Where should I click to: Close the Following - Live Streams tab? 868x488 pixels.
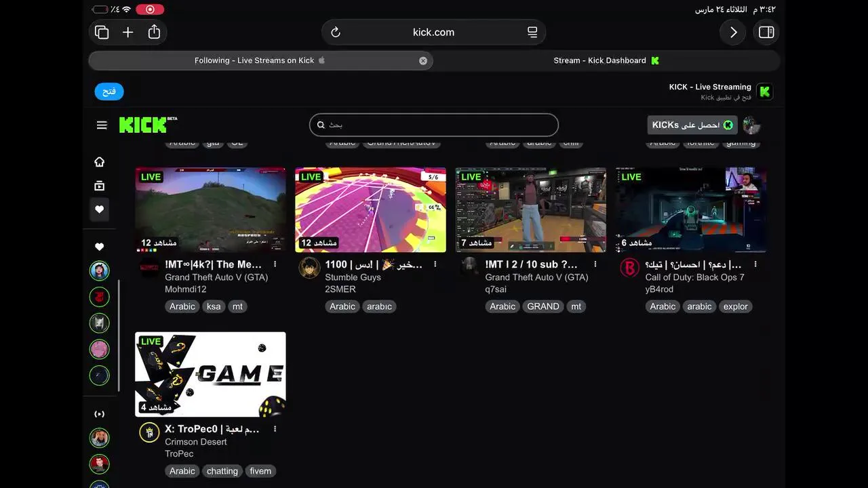(423, 60)
